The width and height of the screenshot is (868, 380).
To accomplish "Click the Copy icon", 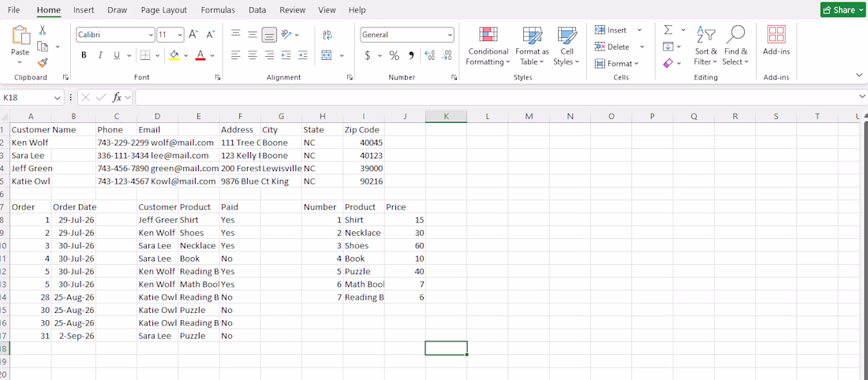I will coord(43,47).
